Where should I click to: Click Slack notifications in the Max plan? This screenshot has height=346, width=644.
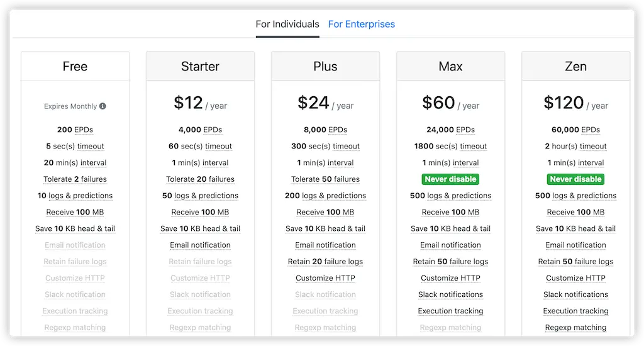[450, 294]
